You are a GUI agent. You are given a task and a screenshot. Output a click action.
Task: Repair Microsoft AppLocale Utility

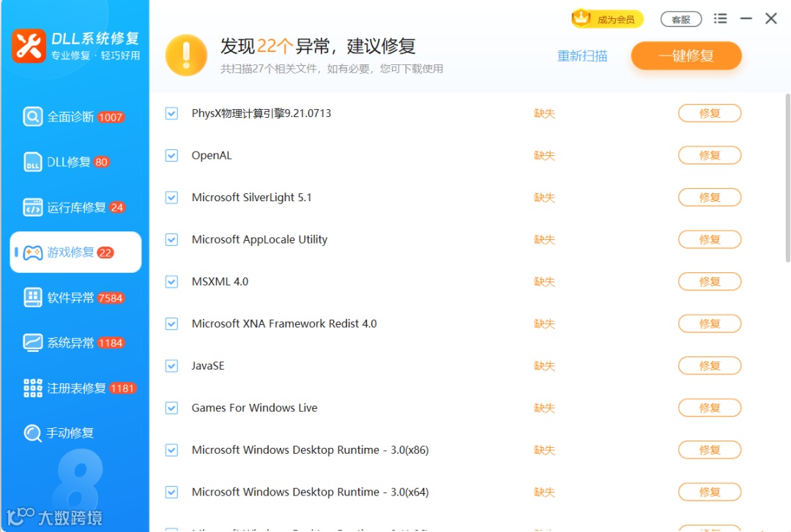709,239
